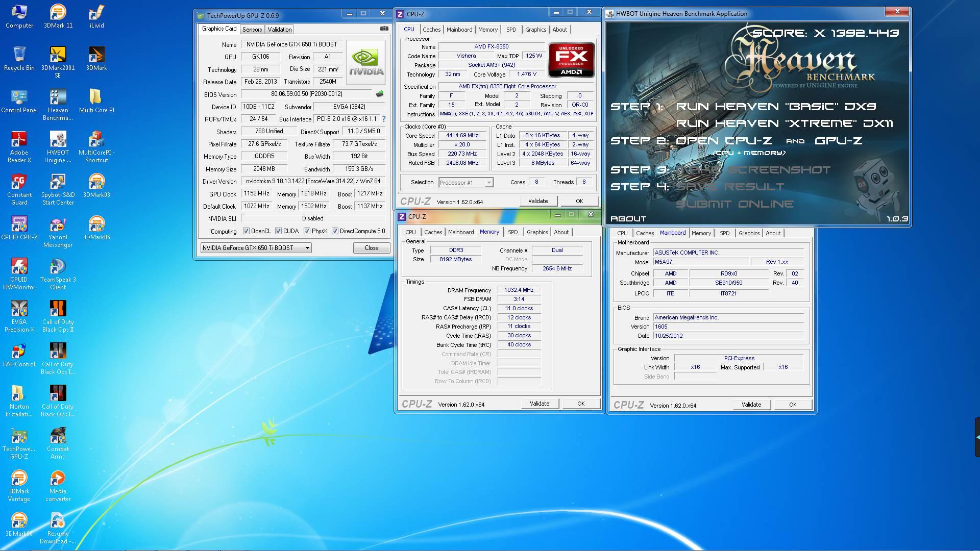Open the Media converter shortcut
This screenshot has width=980, height=551.
coord(58,486)
